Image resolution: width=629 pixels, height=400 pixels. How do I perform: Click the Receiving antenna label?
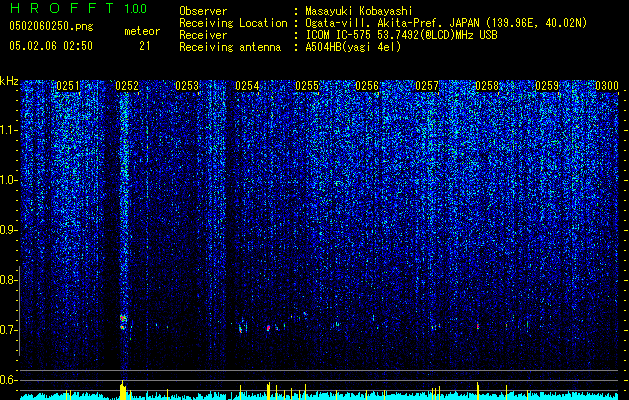[230, 47]
